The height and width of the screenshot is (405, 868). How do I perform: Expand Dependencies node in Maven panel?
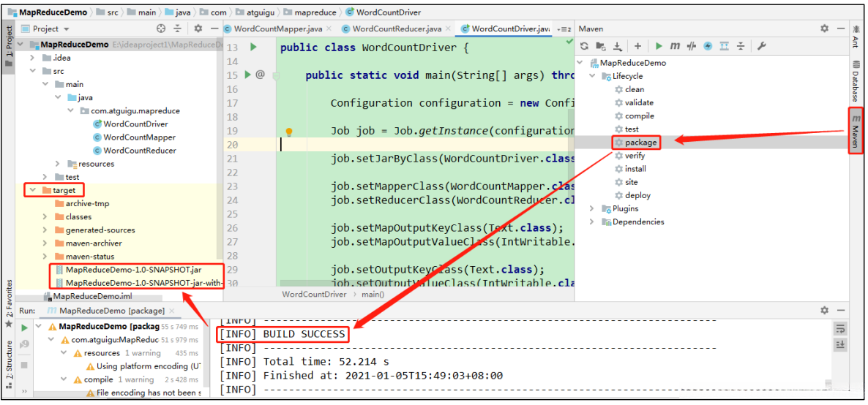coord(592,222)
